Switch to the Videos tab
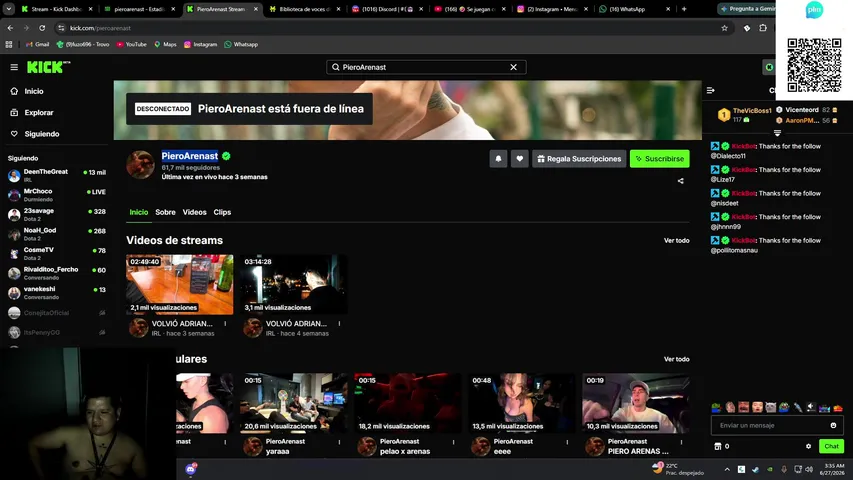The image size is (853, 480). click(194, 212)
